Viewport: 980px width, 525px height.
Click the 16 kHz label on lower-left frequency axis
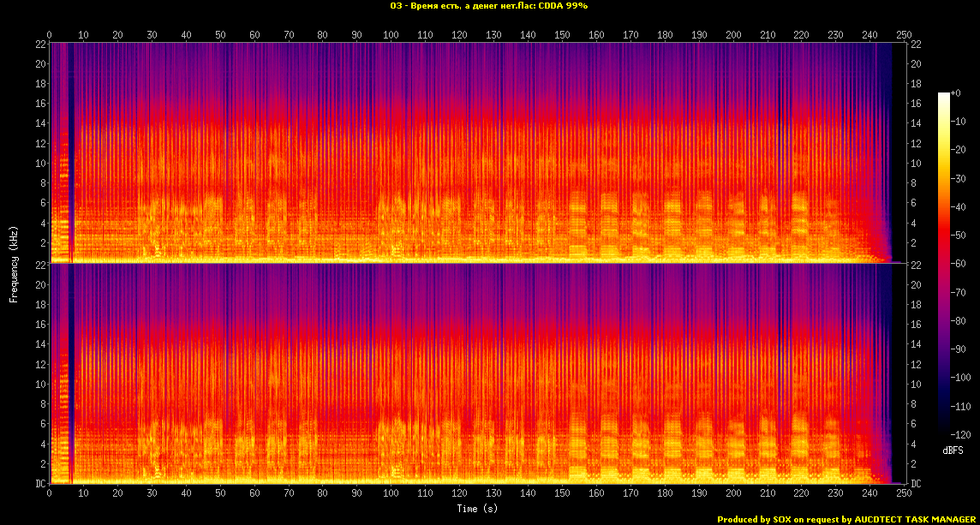tap(39, 325)
